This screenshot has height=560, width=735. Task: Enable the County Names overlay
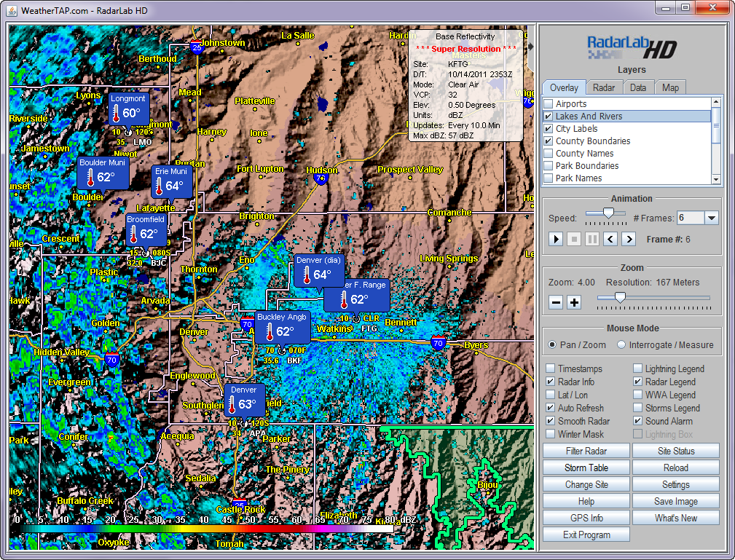coord(548,153)
